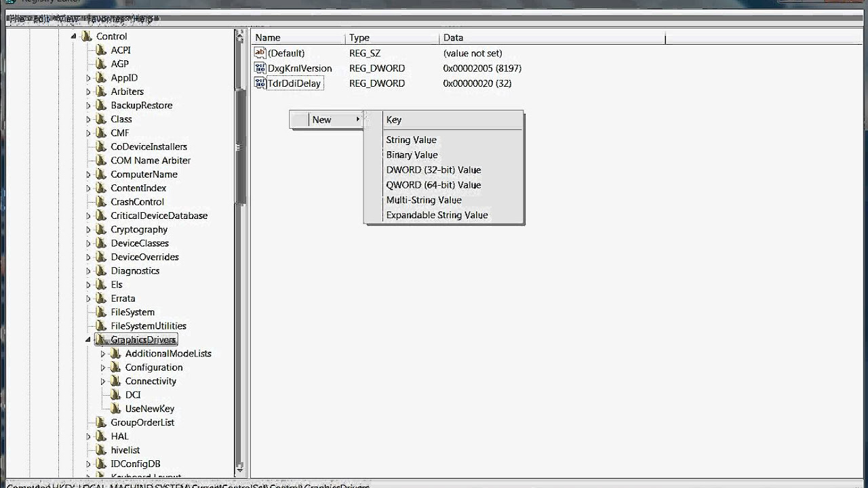The width and height of the screenshot is (868, 488).
Task: Select the FileSystemUtilities tree item
Action: coord(149,326)
